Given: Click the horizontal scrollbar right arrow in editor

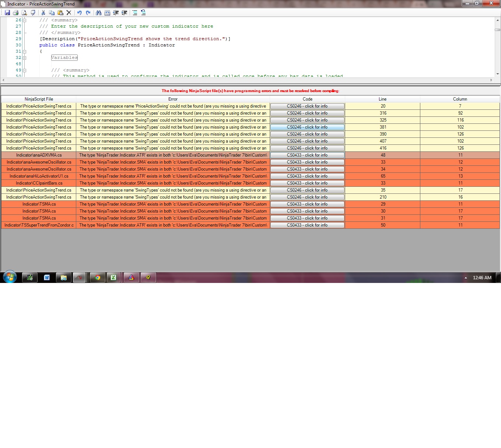Looking at the screenshot, I should pos(491,80).
